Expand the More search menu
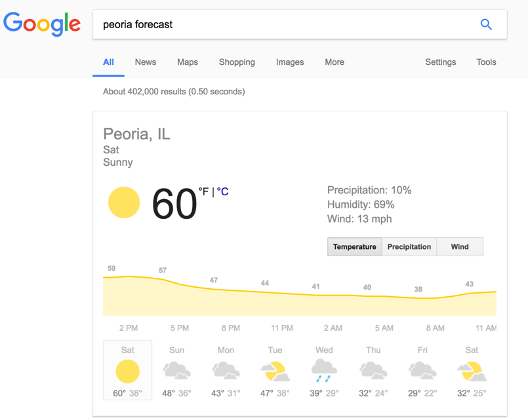Image resolution: width=528 pixels, height=420 pixels. pyautogui.click(x=335, y=62)
